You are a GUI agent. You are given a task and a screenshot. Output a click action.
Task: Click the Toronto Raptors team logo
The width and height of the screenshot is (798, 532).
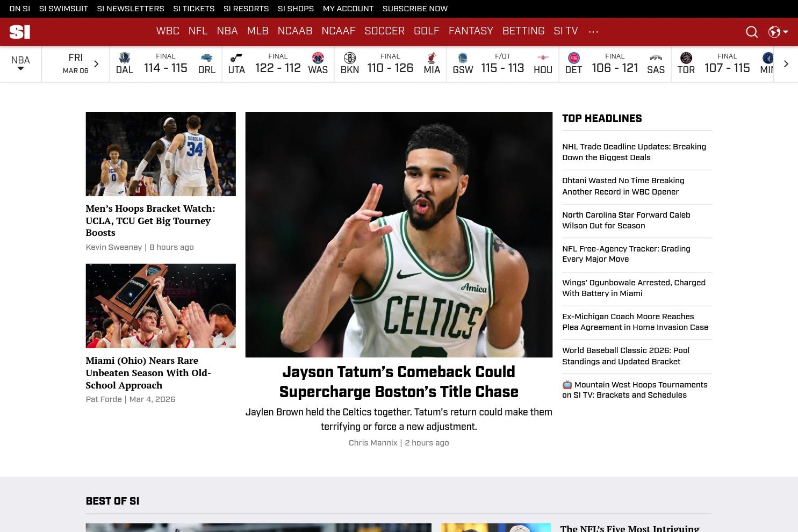686,57
